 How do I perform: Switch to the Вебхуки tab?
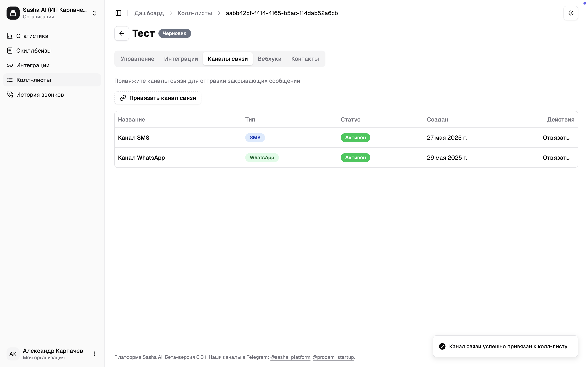269,59
